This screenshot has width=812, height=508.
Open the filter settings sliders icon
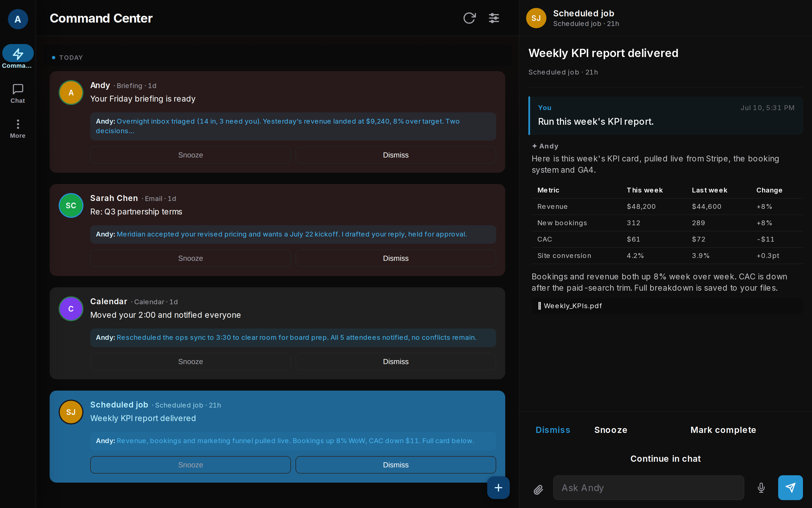pos(494,18)
